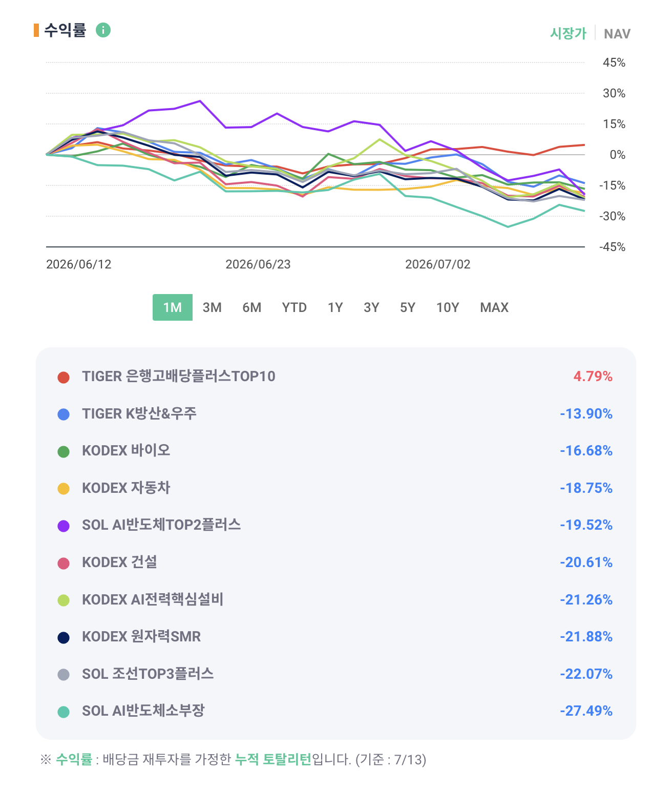Screen dimensions: 672x792
Task: Open the KODEX 바이오 legend entry
Action: (x=335, y=451)
